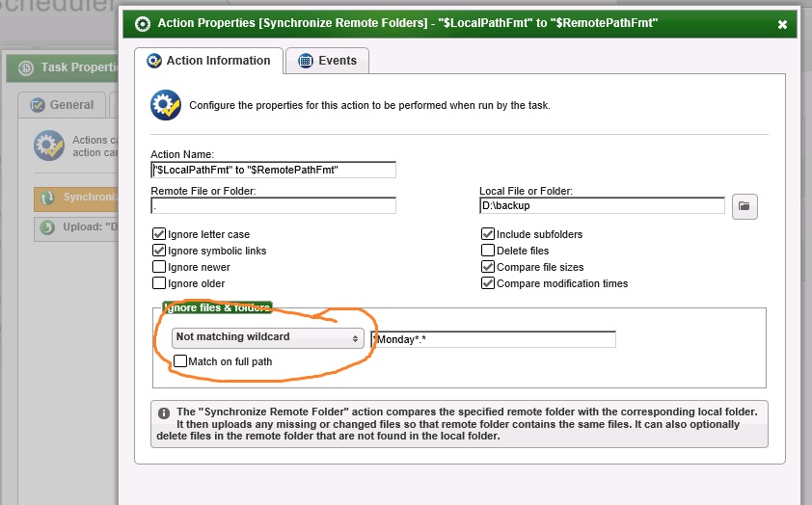812x505 pixels.
Task: Click the Upload action icon in background list
Action: 47,227
